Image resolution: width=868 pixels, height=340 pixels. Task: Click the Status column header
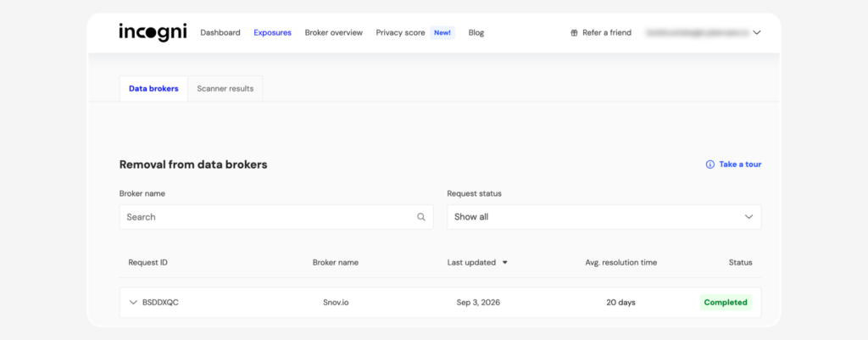click(x=741, y=263)
